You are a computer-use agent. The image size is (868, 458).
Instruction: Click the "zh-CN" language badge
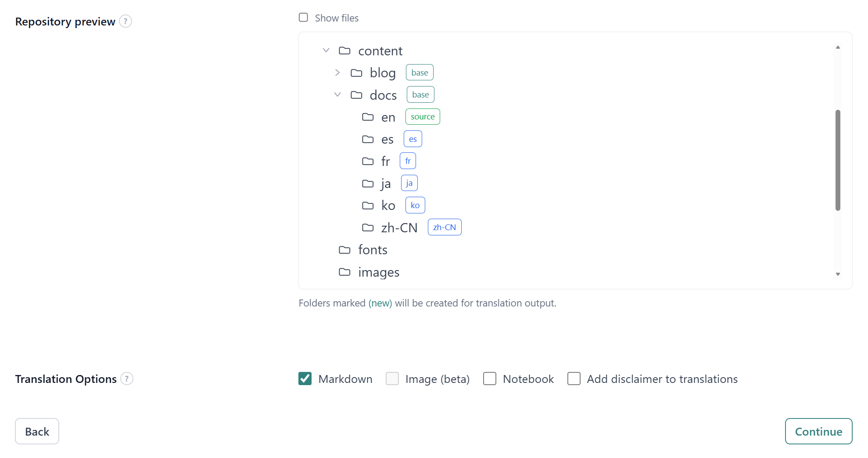pos(445,227)
